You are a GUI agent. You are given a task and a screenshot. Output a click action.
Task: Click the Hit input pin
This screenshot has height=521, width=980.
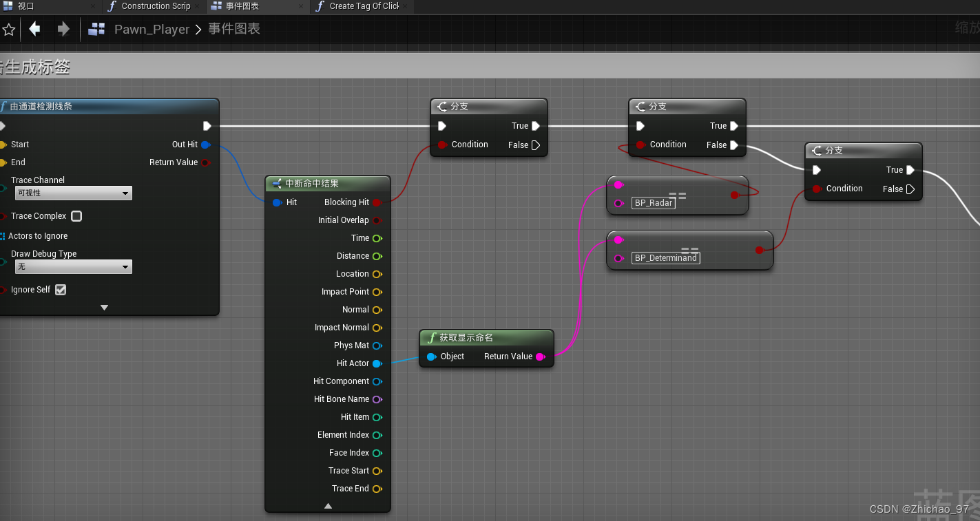pos(277,202)
